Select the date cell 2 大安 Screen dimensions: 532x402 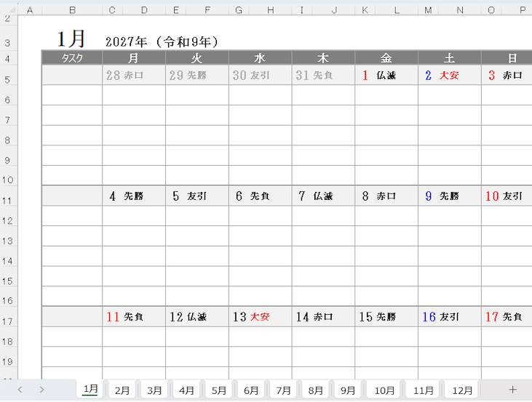[x=450, y=75]
